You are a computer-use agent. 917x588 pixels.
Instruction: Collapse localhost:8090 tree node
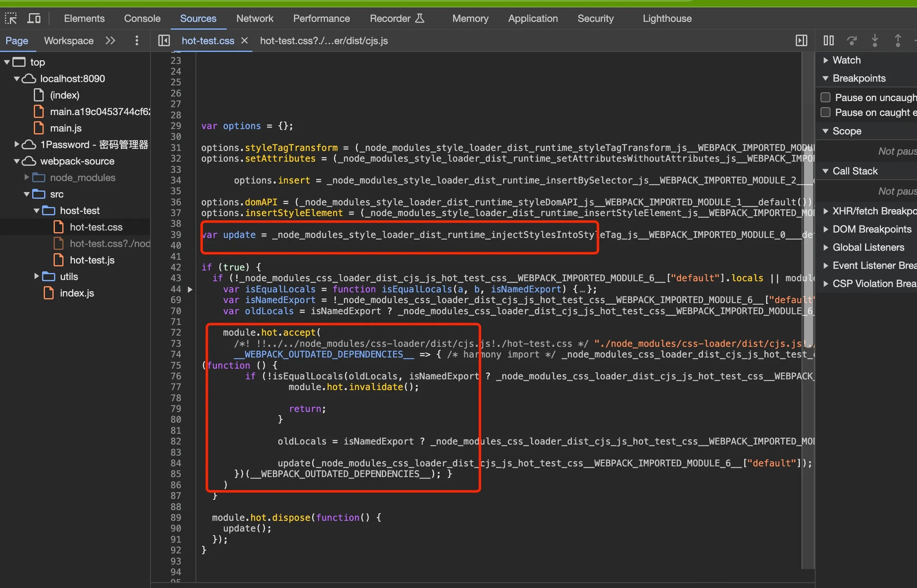click(17, 79)
